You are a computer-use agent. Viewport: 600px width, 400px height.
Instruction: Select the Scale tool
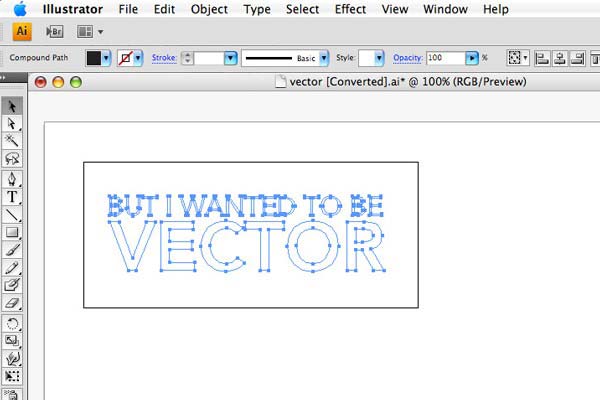[12, 341]
